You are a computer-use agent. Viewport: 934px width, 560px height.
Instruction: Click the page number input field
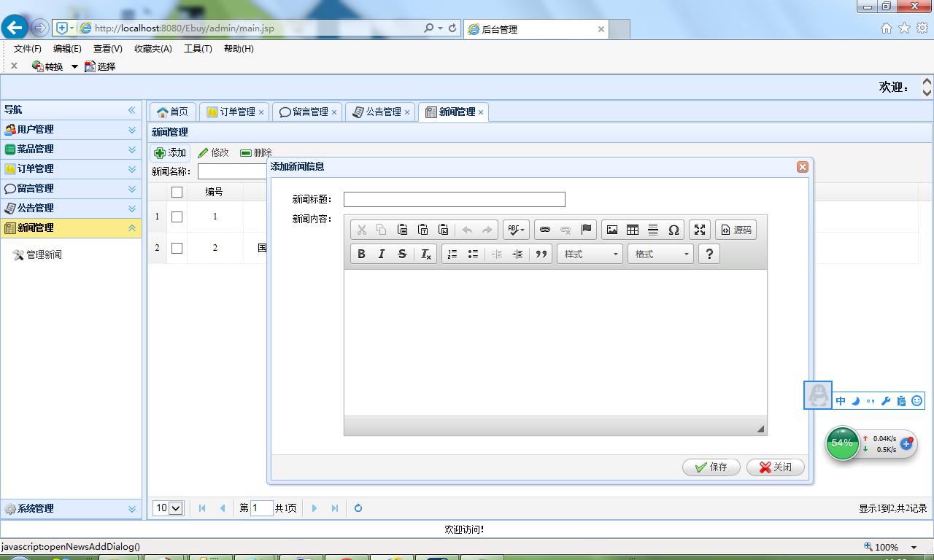[x=262, y=508]
